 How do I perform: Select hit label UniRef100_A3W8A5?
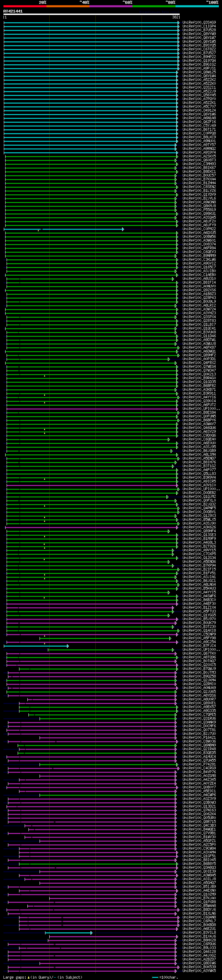point(199,875)
